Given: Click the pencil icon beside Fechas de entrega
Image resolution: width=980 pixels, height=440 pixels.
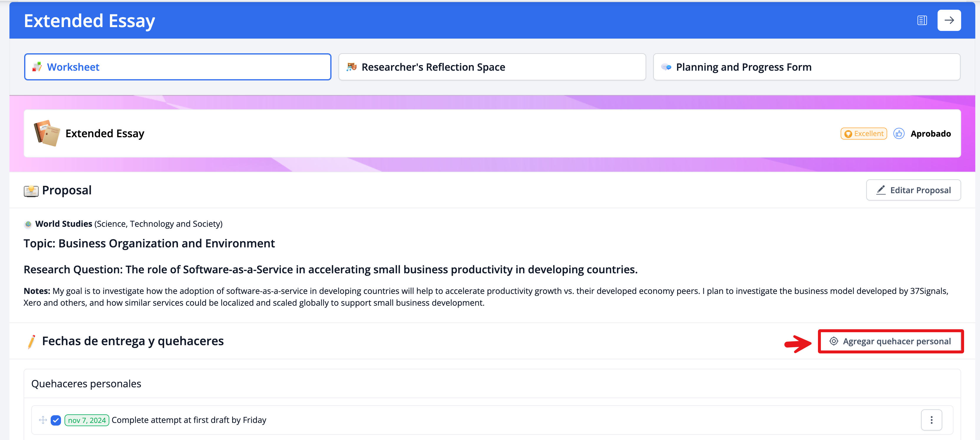Looking at the screenshot, I should 32,341.
